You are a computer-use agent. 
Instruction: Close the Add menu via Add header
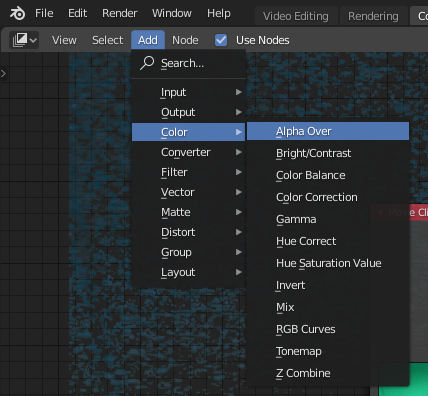click(x=148, y=40)
